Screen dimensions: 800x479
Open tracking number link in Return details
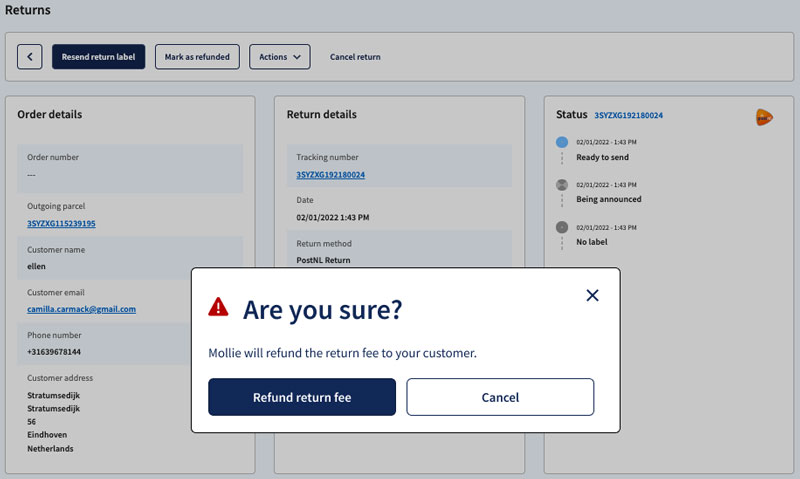[331, 174]
